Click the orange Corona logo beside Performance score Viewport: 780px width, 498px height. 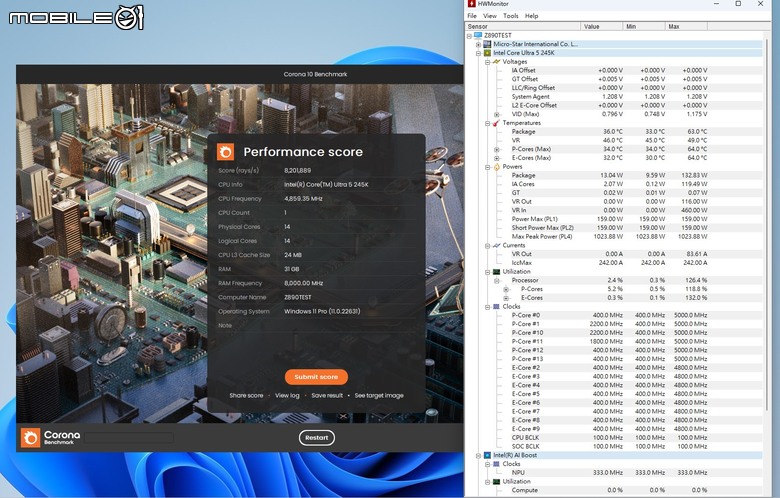click(225, 152)
